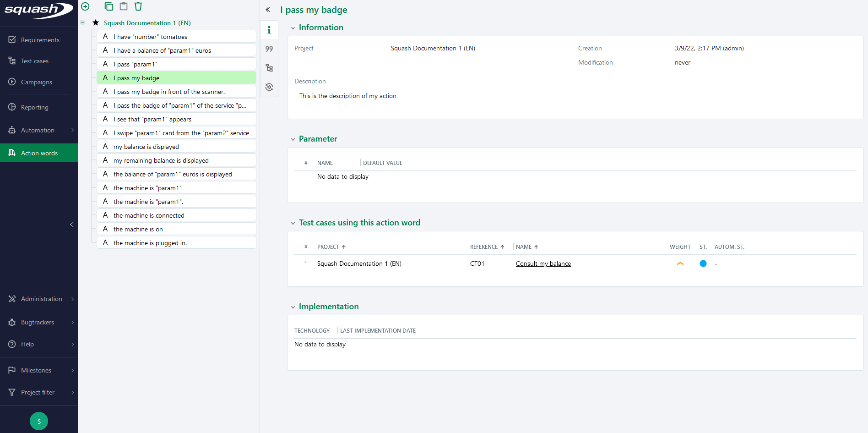Open the automation sync panel icon
868x433 pixels.
pyautogui.click(x=269, y=87)
